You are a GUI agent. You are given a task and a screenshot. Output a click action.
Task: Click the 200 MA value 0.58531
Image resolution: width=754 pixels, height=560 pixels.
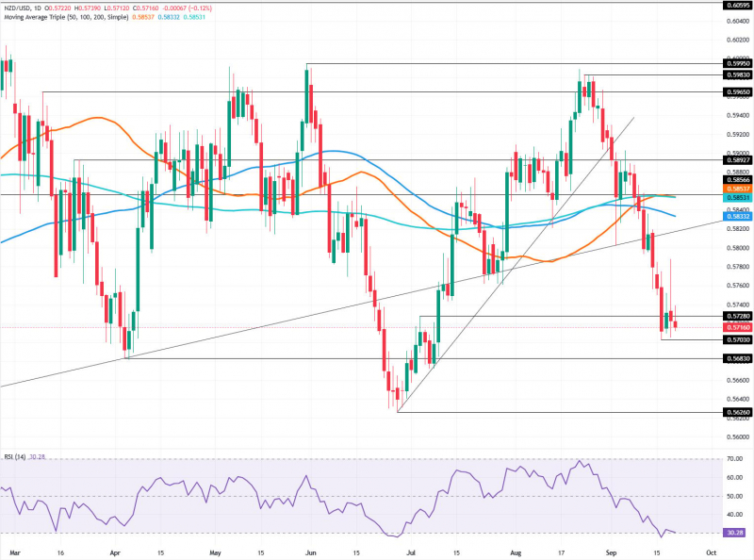194,17
